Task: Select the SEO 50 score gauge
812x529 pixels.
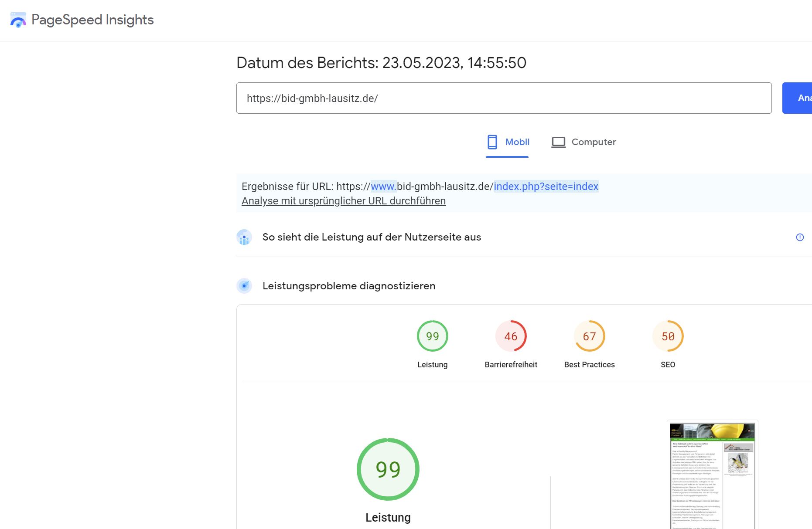Action: coord(668,336)
